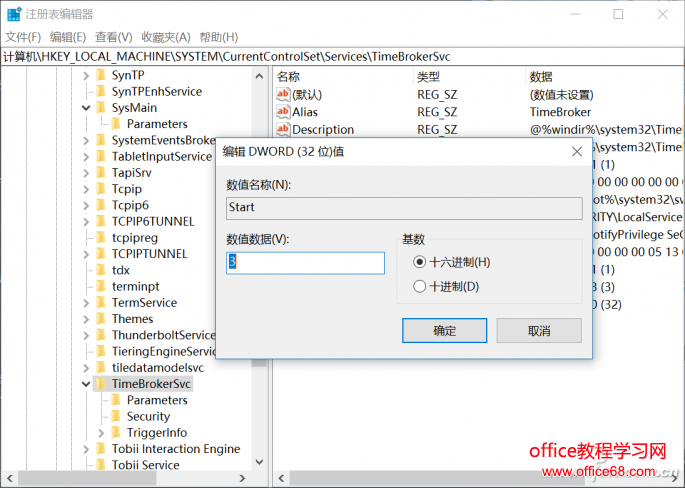Click the string icon of the Alias value
Image resolution: width=685 pixels, height=488 pixels.
(283, 112)
